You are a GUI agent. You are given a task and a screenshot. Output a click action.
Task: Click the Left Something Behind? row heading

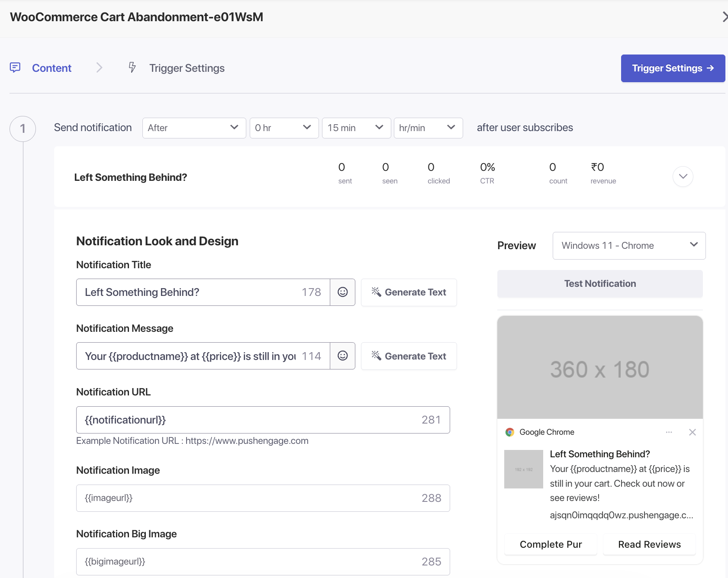pyautogui.click(x=130, y=177)
